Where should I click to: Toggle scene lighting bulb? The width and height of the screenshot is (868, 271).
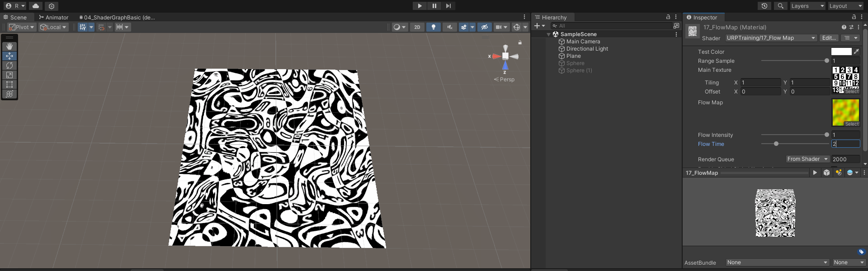click(434, 27)
